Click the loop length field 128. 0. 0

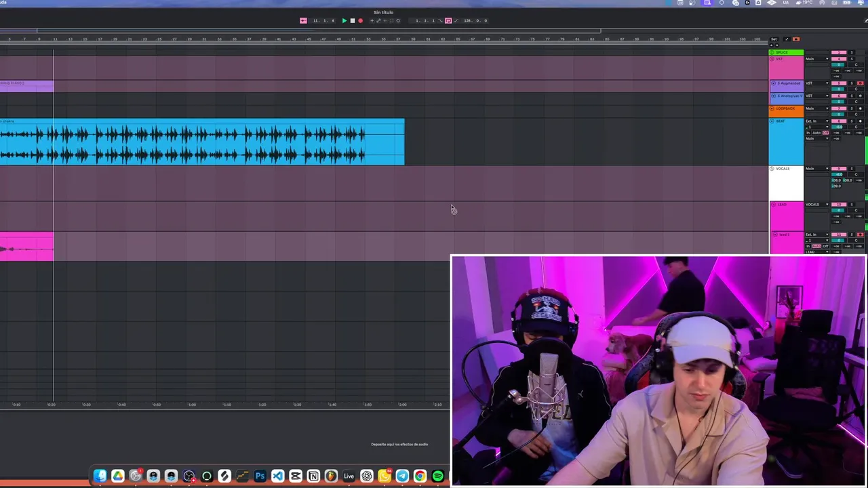click(x=476, y=20)
